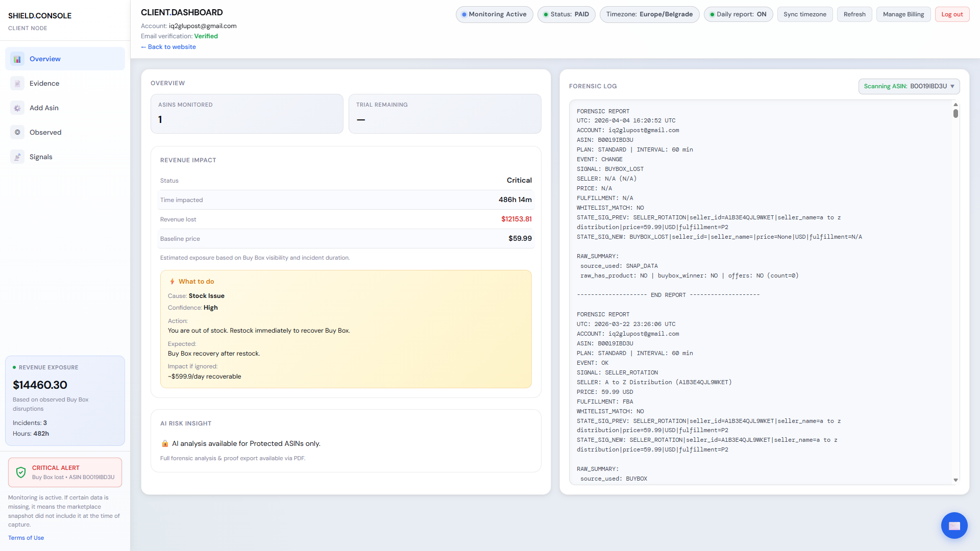Click the shield icon in Critical Alert
The width and height of the screenshot is (980, 551).
pyautogui.click(x=21, y=472)
